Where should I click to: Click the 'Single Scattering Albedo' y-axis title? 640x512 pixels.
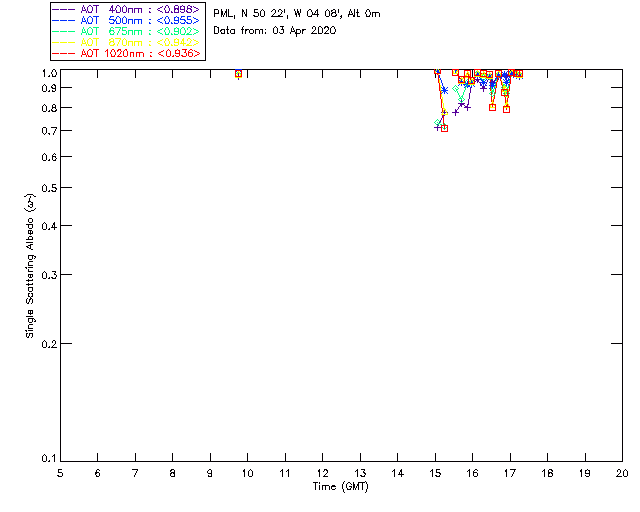30,265
